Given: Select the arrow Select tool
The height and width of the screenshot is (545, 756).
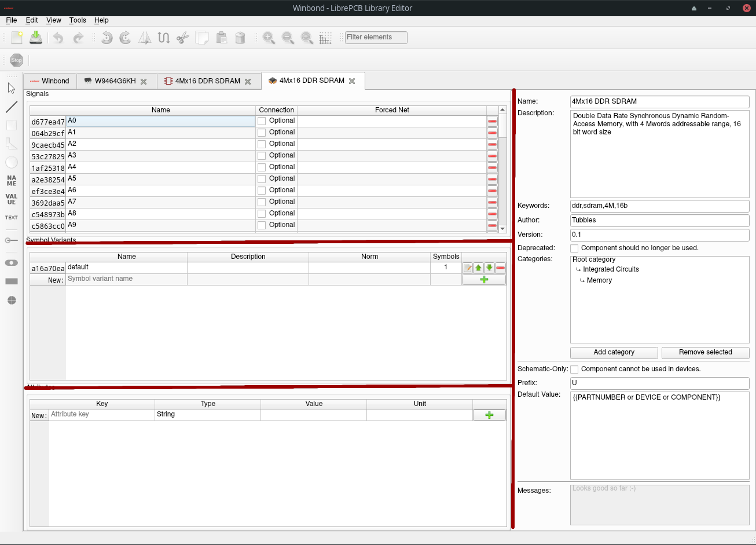Looking at the screenshot, I should (12, 88).
